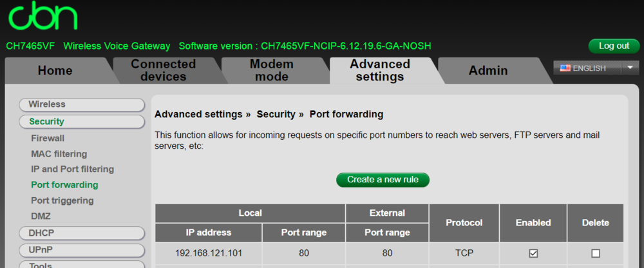The height and width of the screenshot is (268, 644).
Task: Open the Firewall settings link
Action: (x=48, y=138)
